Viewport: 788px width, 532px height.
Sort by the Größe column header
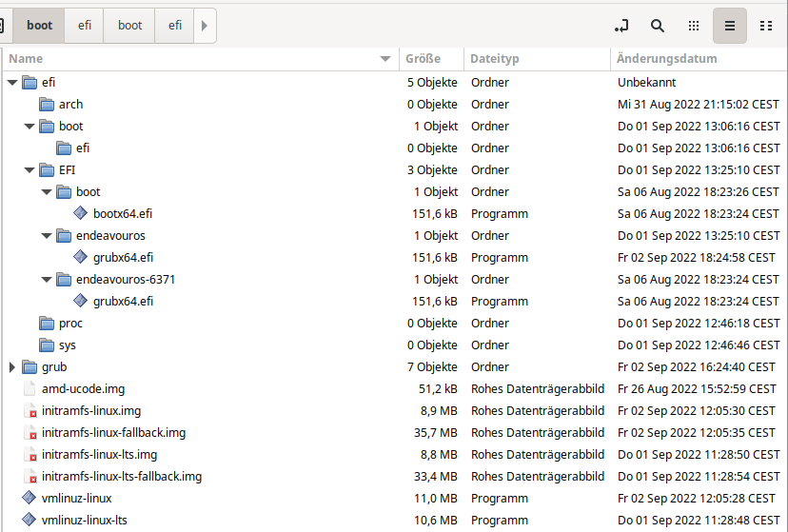pos(423,59)
